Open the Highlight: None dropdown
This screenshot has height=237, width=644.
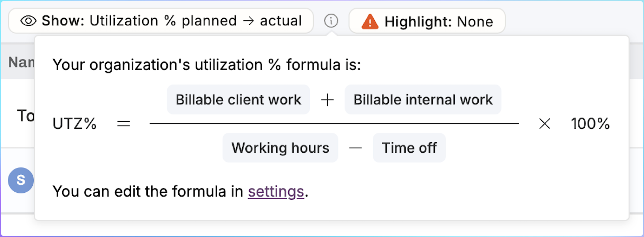[427, 21]
